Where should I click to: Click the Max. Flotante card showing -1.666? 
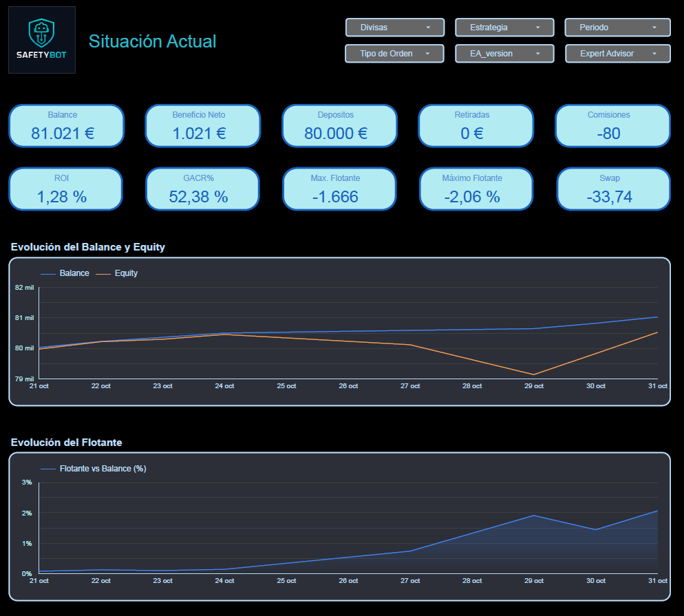[339, 189]
